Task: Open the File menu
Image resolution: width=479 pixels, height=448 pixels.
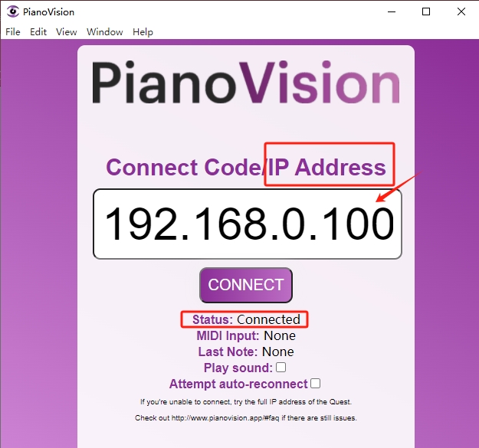Action: click(13, 31)
